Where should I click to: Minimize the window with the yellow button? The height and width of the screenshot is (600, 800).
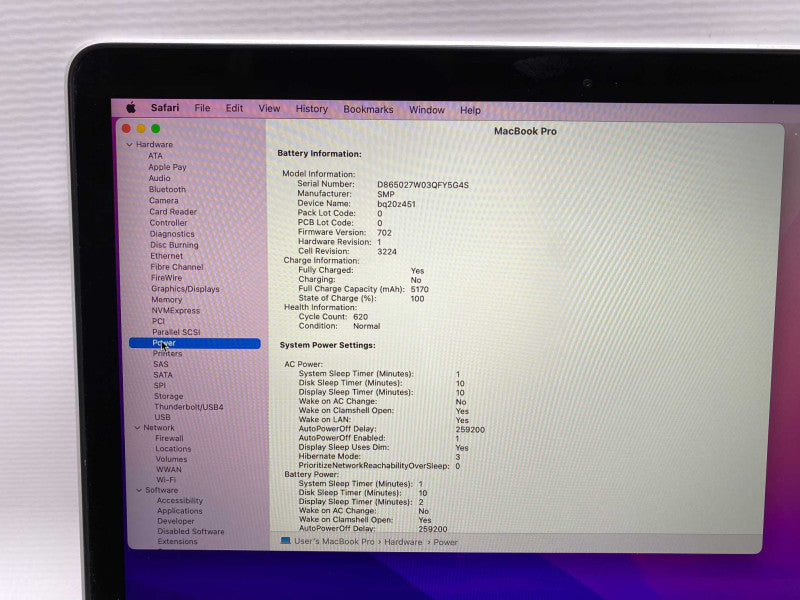[x=141, y=129]
